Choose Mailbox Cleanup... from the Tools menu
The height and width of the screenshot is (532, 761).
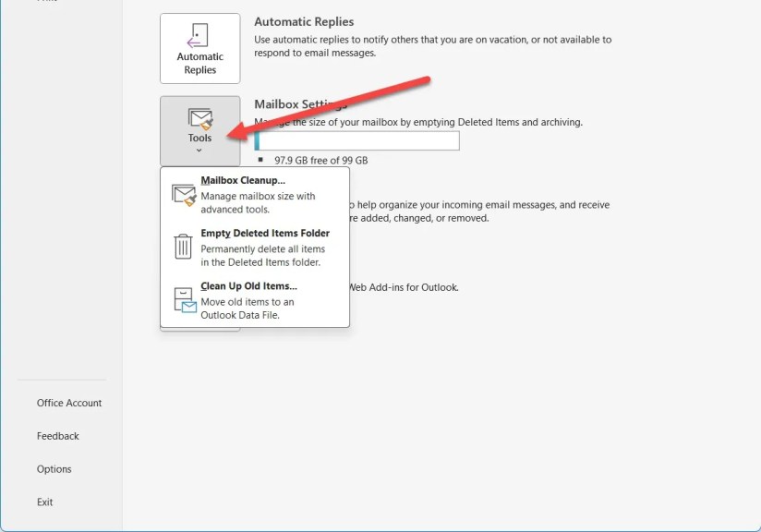(255, 195)
